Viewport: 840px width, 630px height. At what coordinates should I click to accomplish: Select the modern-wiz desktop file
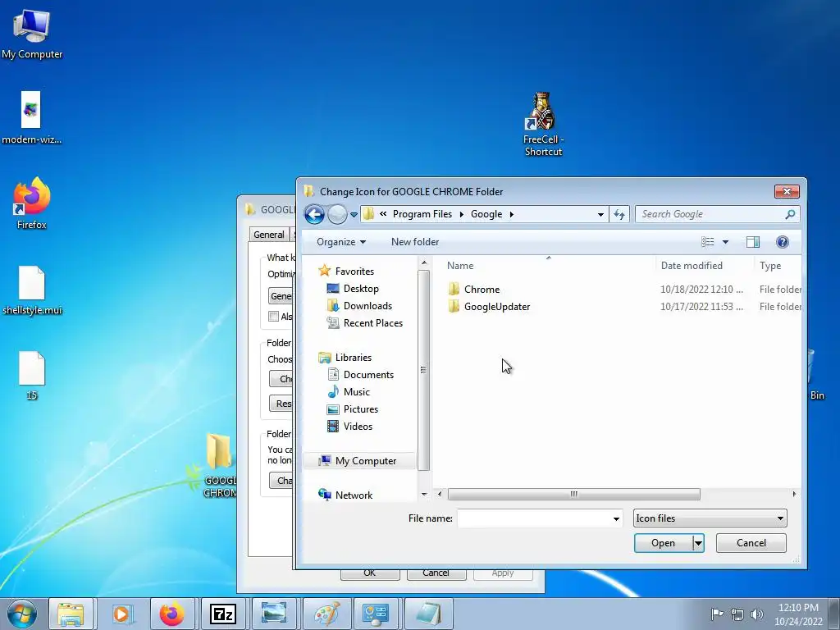coord(31,118)
